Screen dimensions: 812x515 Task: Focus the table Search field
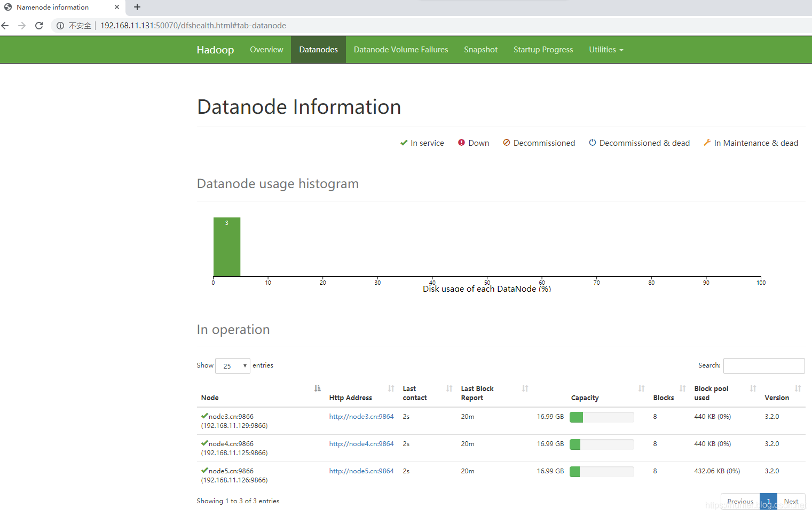click(764, 366)
